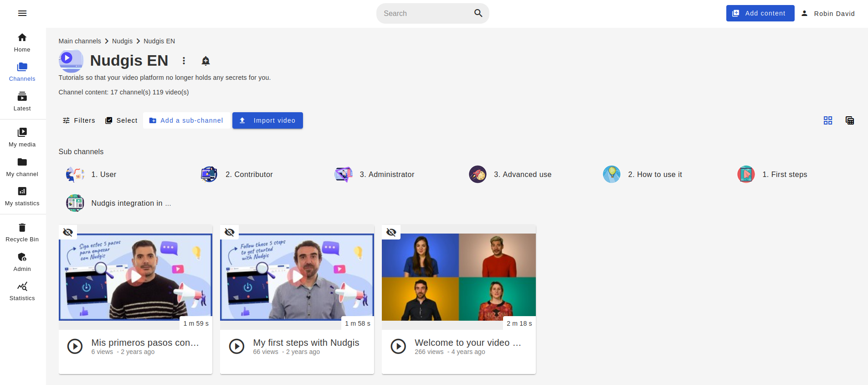Open the Nudgis integration in ... sub-channel
868x385 pixels.
pyautogui.click(x=131, y=203)
